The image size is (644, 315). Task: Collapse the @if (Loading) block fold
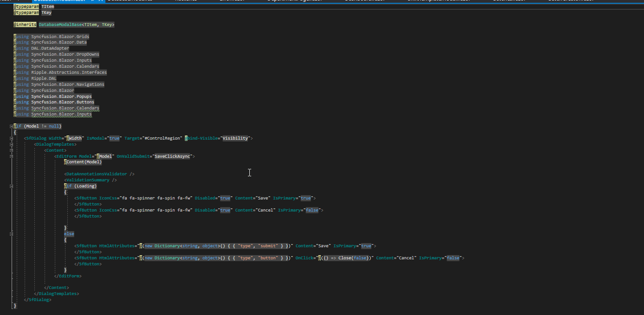click(x=11, y=186)
